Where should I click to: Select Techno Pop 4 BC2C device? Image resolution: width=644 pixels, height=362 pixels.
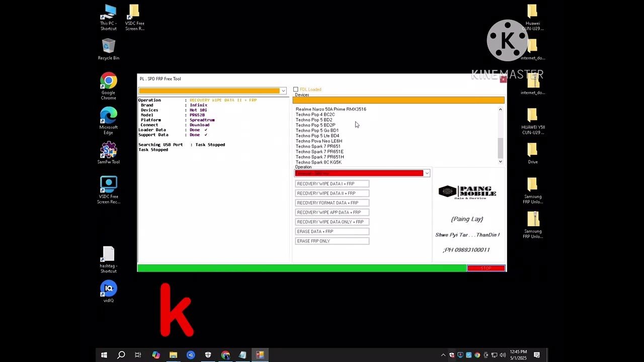pyautogui.click(x=315, y=115)
